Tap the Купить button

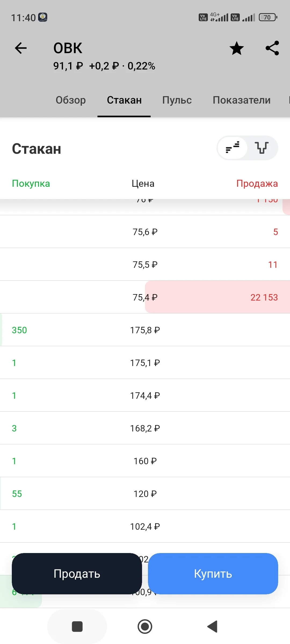tap(213, 574)
